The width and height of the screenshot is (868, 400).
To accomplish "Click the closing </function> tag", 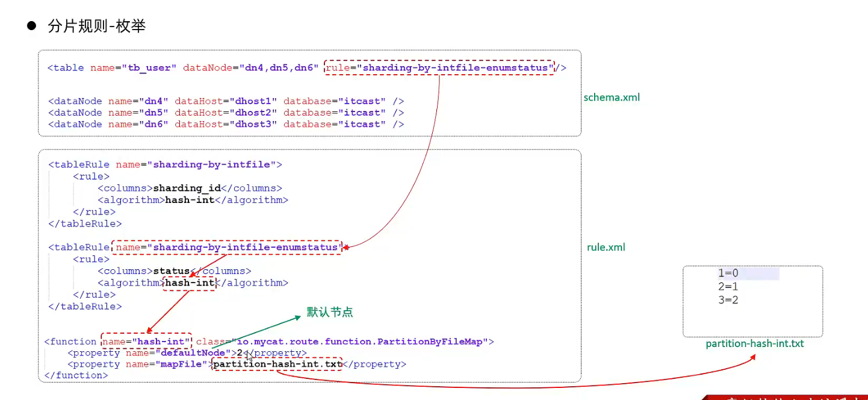I will pos(76,375).
